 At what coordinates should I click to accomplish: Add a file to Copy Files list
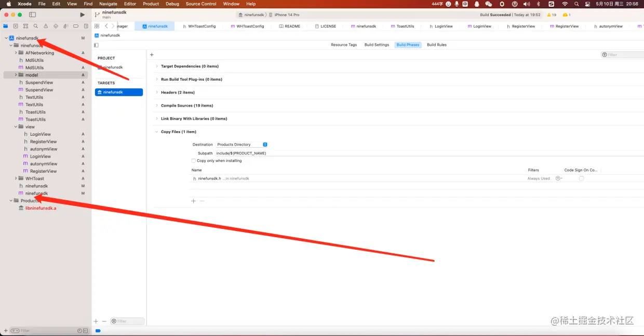[193, 201]
